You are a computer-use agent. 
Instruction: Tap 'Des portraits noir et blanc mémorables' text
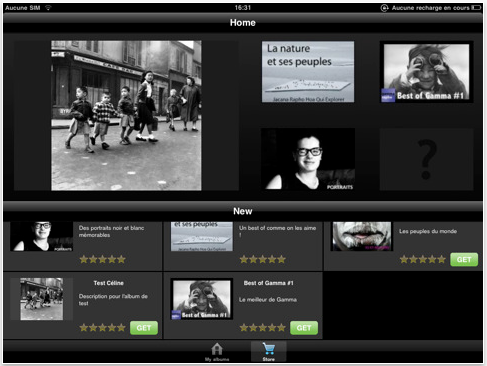pyautogui.click(x=111, y=231)
